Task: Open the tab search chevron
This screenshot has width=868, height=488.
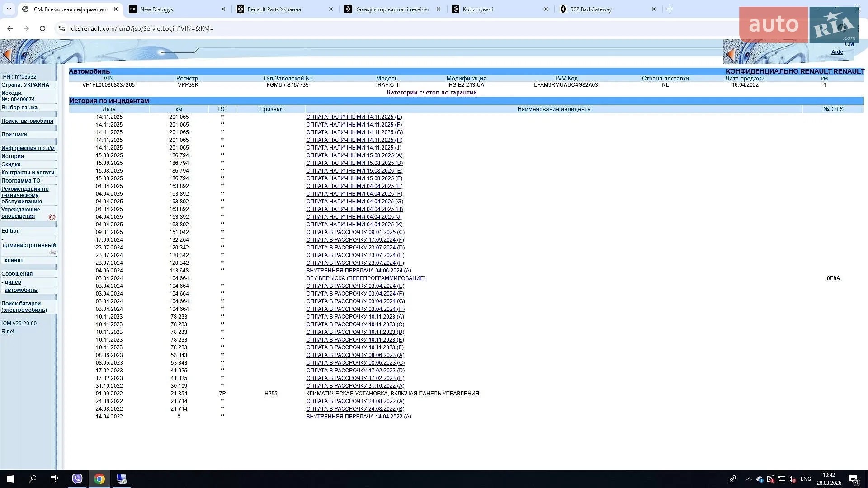Action: point(9,9)
